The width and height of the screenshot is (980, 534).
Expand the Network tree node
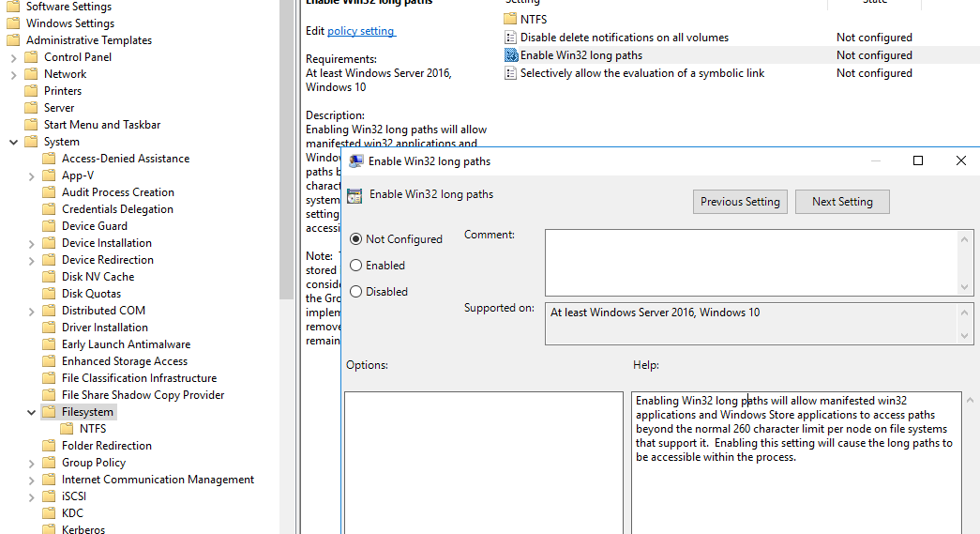pos(14,74)
